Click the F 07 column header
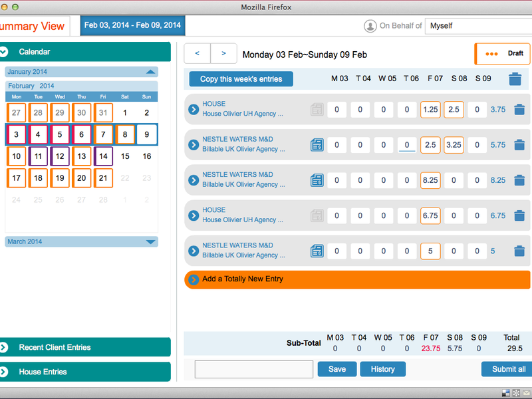532x399 pixels. pos(435,78)
